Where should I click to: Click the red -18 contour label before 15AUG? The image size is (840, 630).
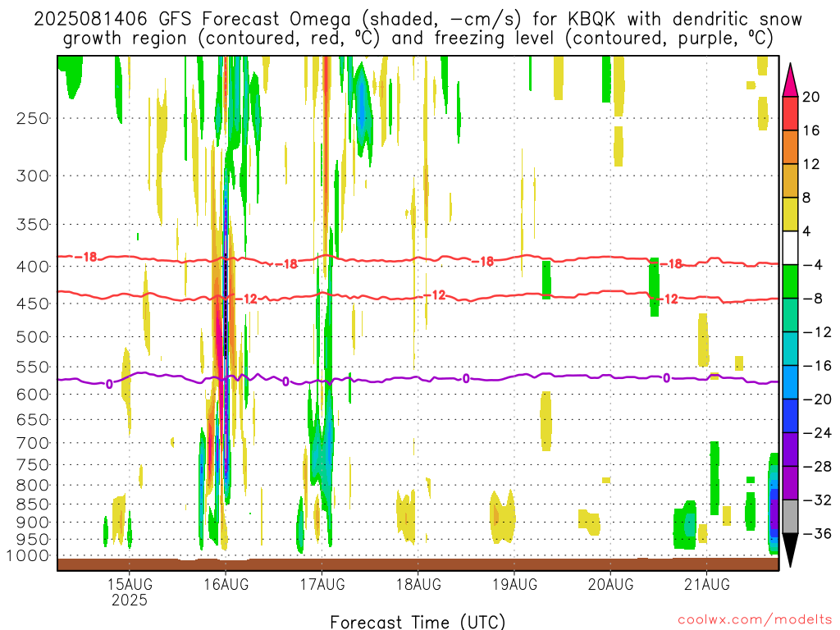click(x=85, y=257)
